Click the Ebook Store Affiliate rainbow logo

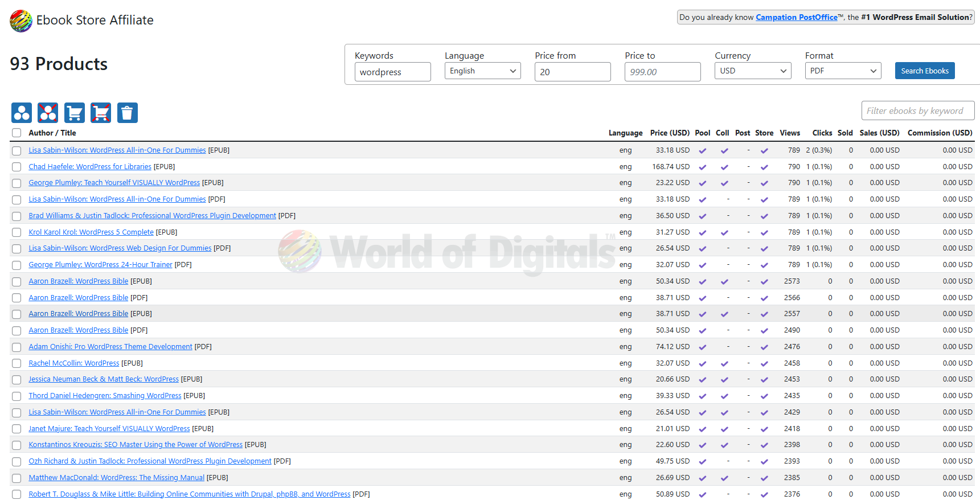click(21, 21)
